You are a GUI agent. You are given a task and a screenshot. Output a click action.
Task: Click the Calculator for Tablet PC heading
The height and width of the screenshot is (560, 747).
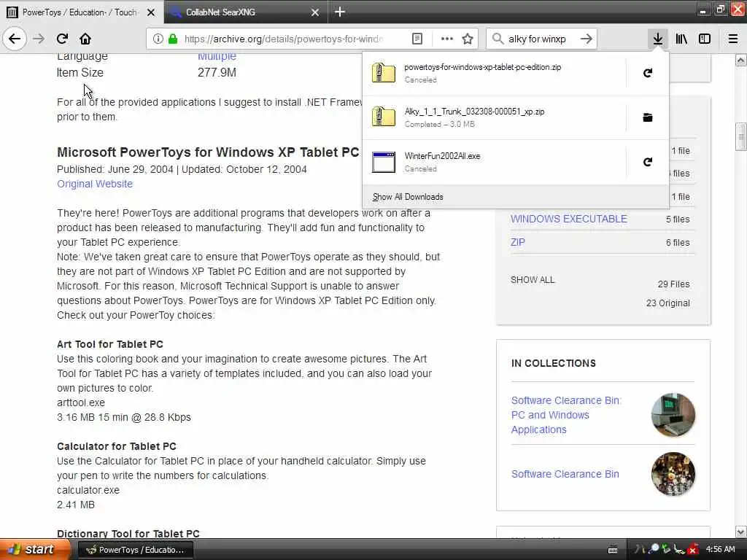(x=116, y=446)
